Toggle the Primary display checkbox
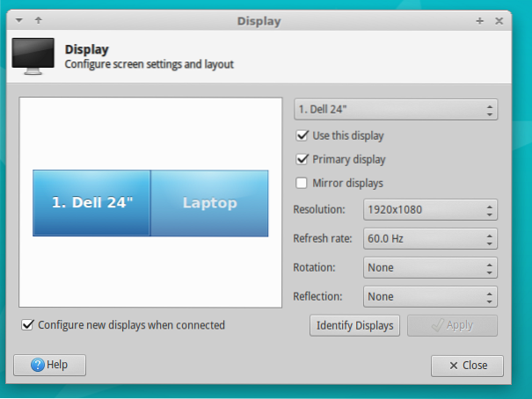Screen dimensions: 532x399 coord(302,160)
